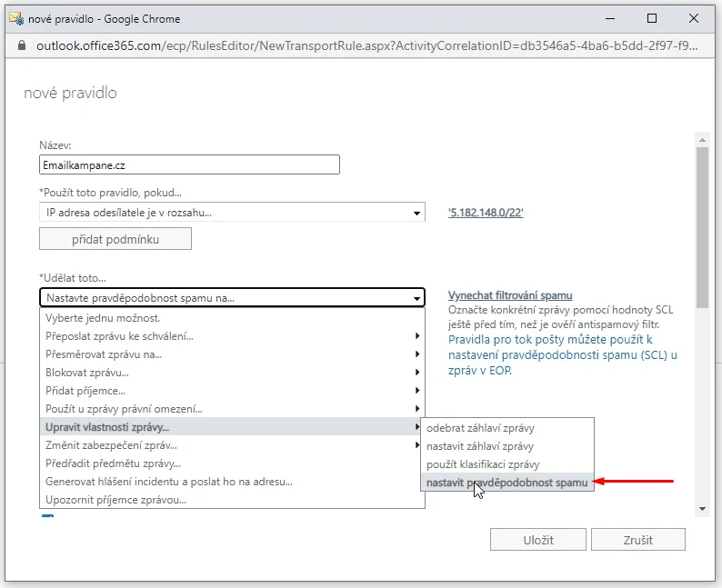Open the IP range link '5.182.148.0/22'
Screen dimensions: 722x588
[486, 213]
